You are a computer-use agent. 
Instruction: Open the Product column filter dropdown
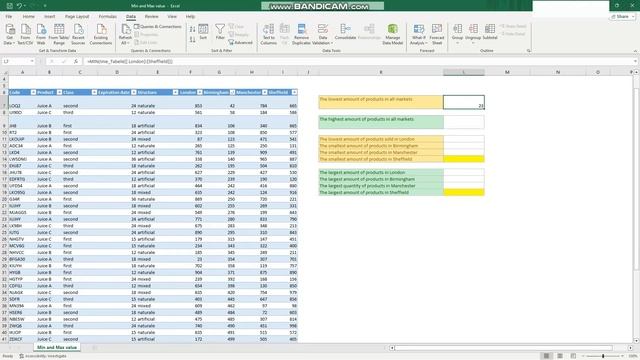coord(59,92)
